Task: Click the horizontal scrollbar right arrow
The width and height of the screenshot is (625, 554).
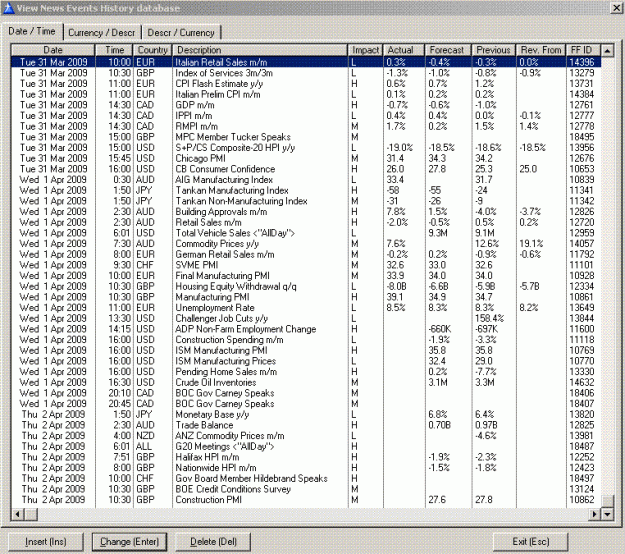Action: click(x=595, y=514)
